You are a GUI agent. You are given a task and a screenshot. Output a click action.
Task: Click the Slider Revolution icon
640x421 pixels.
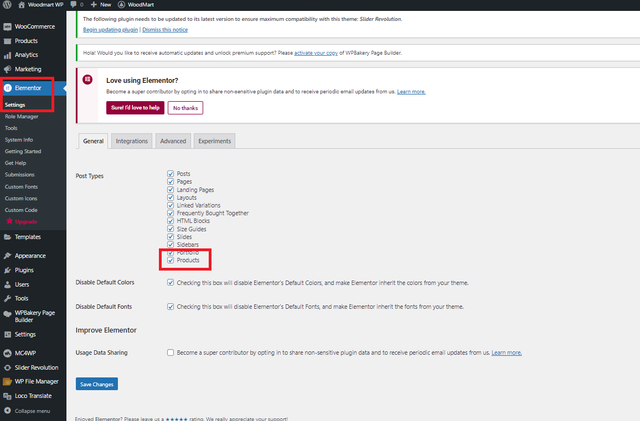[7, 368]
